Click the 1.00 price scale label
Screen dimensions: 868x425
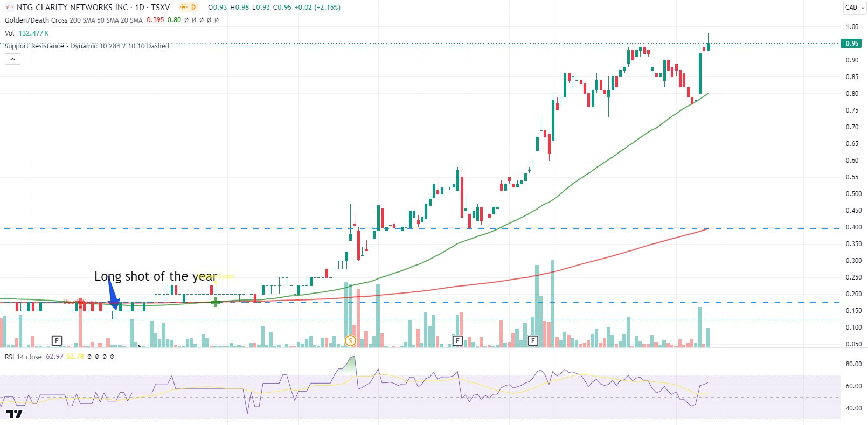(x=852, y=26)
